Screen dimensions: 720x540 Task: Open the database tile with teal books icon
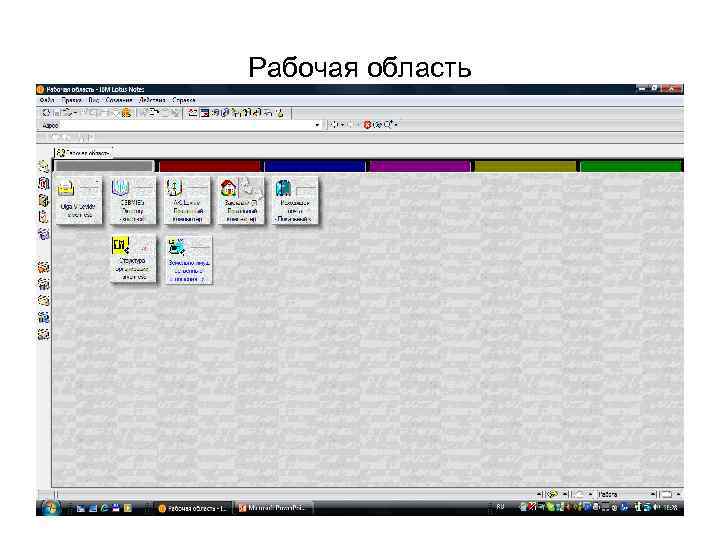(295, 200)
